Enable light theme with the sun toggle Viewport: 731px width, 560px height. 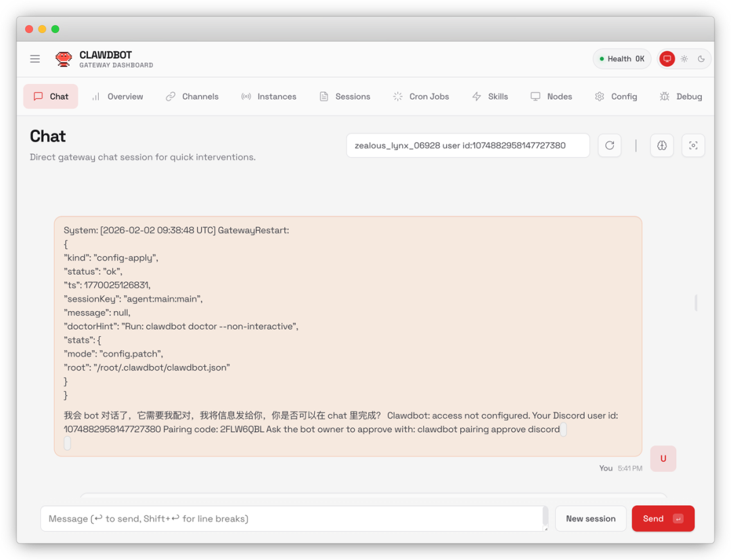coord(684,59)
